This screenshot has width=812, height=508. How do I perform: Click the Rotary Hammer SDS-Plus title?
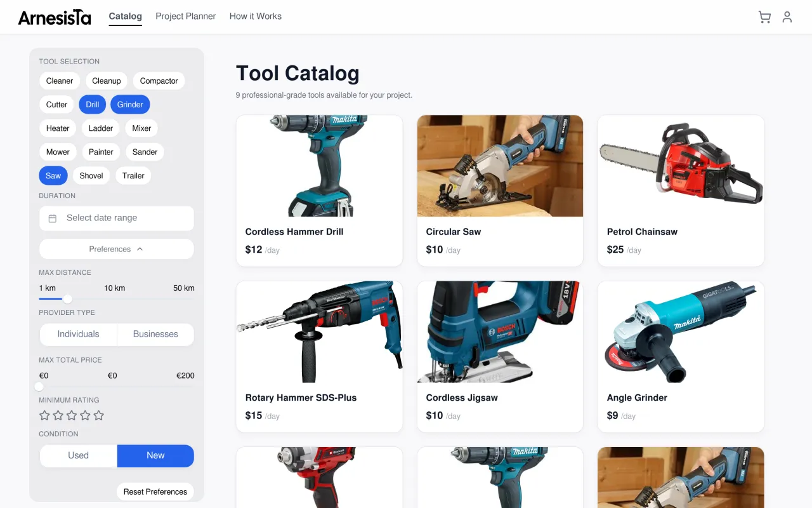point(301,398)
